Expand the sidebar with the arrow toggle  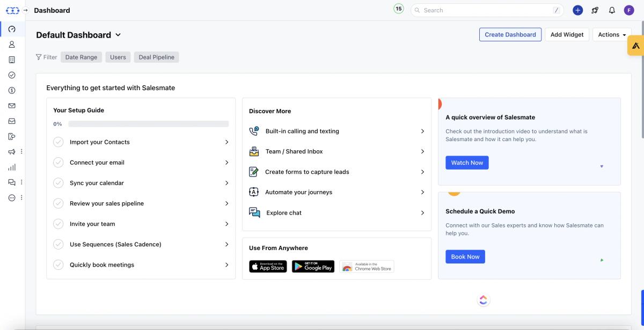(x=25, y=10)
